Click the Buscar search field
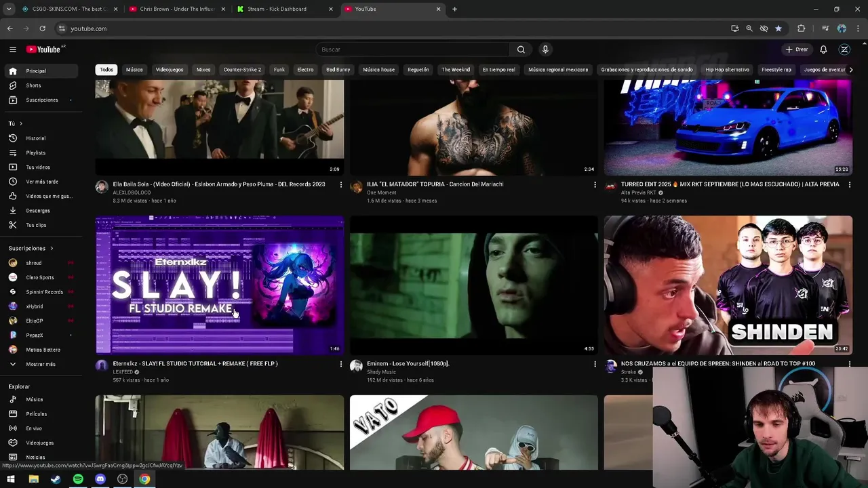 pos(414,49)
